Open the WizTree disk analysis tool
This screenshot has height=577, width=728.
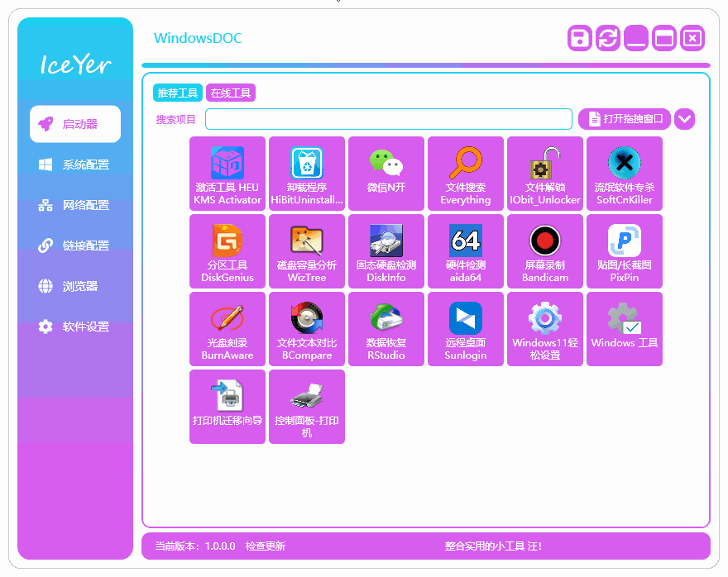point(307,251)
